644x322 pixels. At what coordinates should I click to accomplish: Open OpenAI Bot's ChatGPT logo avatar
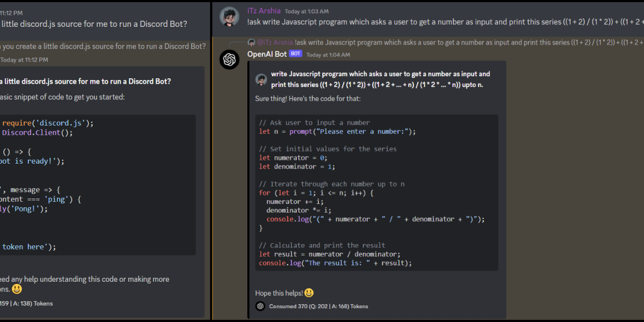pyautogui.click(x=229, y=59)
